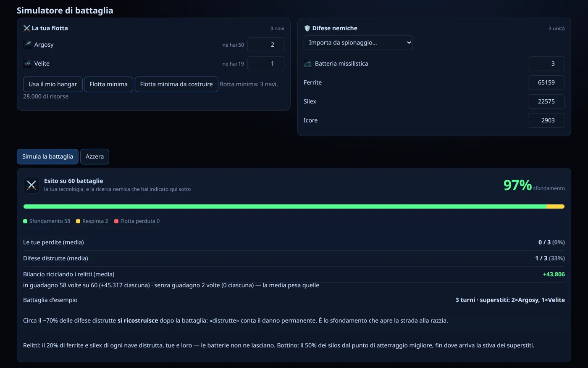The image size is (588, 368).
Task: Click Usa il mio hangar button
Action: 53,84
